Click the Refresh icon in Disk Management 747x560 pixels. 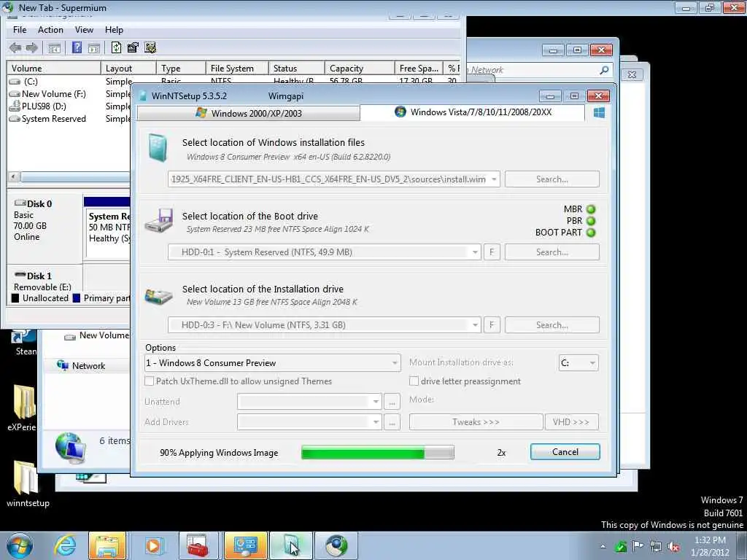[x=116, y=47]
